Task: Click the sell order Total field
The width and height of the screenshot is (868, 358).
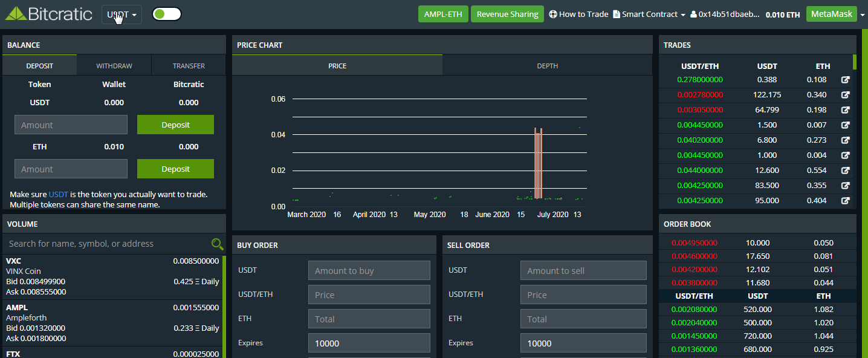Action: 583,319
